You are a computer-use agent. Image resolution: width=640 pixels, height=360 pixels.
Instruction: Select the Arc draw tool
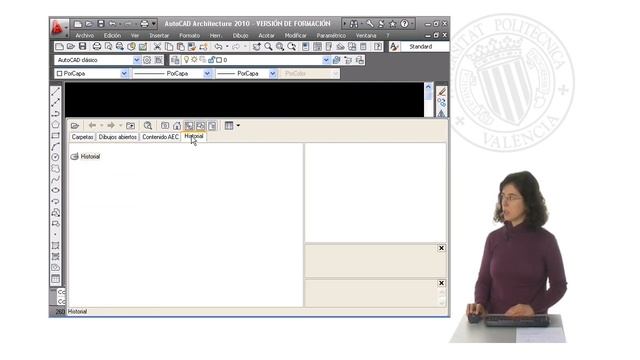(x=56, y=147)
